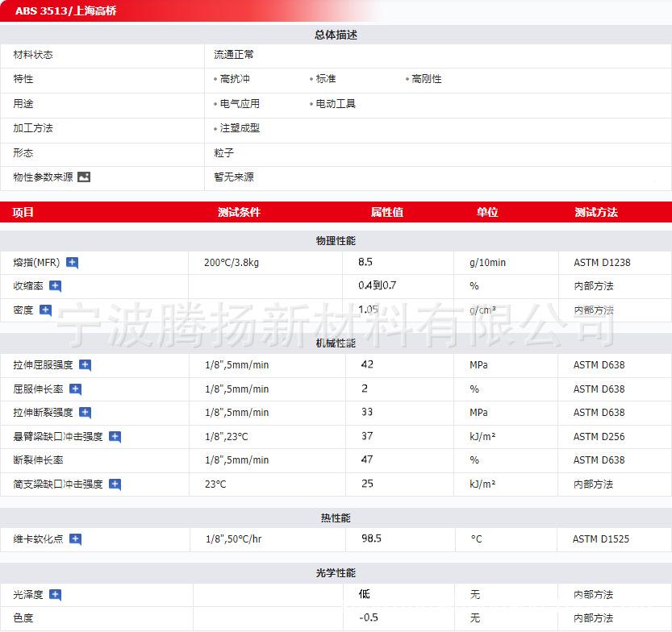Image resolution: width=672 pixels, height=632 pixels.
Task: Click the ABS 3513/上海高桥 title
Action: (65, 10)
